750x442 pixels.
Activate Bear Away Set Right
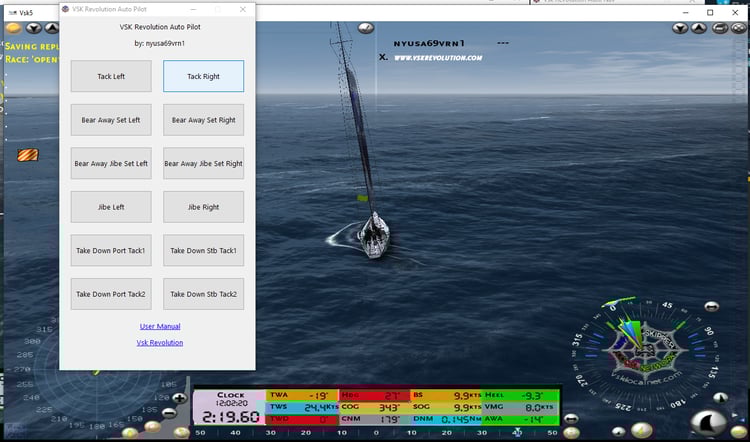pos(203,120)
